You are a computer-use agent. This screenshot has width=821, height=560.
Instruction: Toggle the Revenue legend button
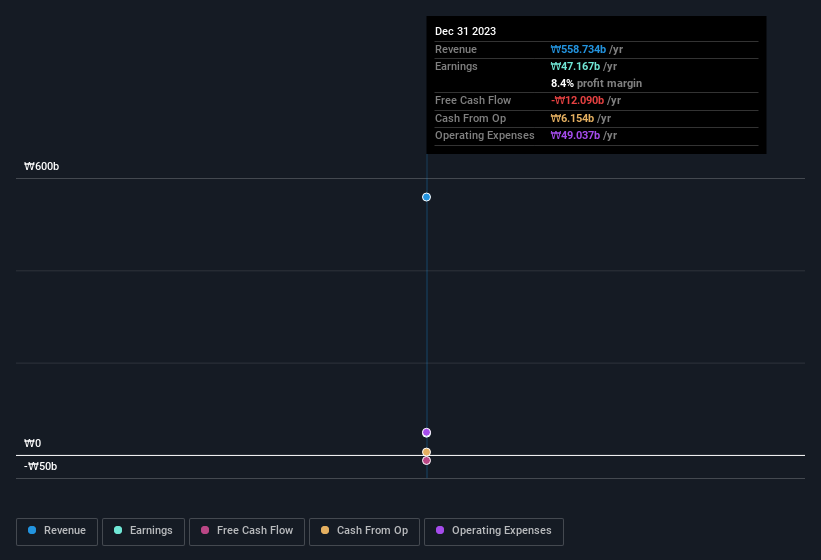pos(57,532)
